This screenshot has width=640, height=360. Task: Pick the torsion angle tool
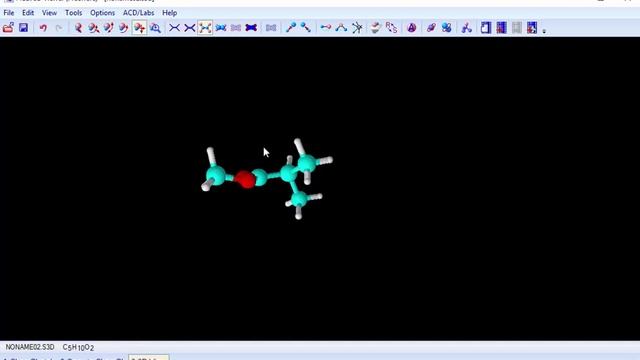[x=357, y=28]
